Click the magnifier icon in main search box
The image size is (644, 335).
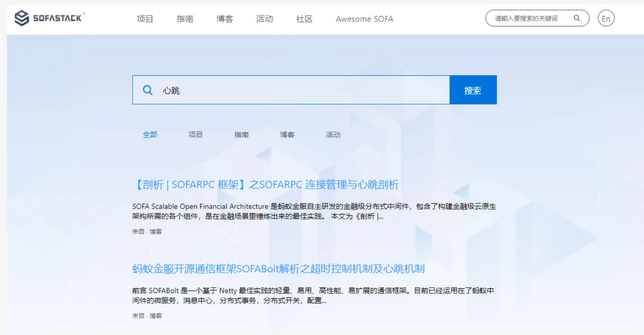coord(148,90)
